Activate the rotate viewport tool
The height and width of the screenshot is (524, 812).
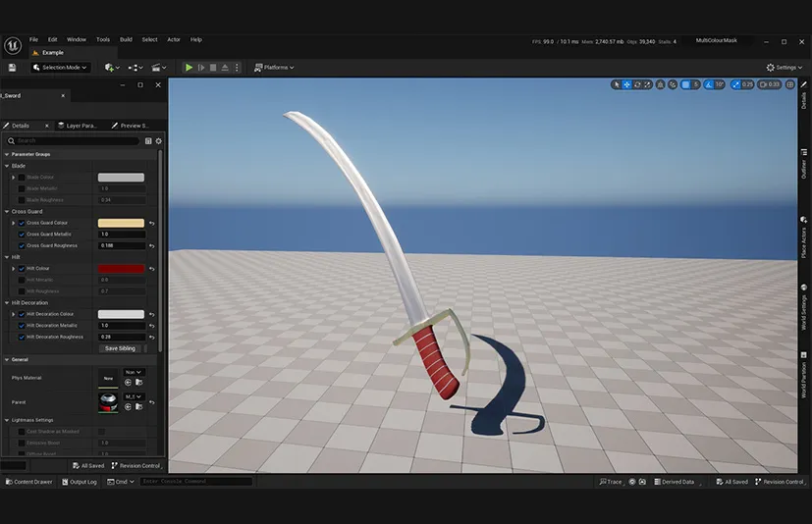pyautogui.click(x=637, y=84)
